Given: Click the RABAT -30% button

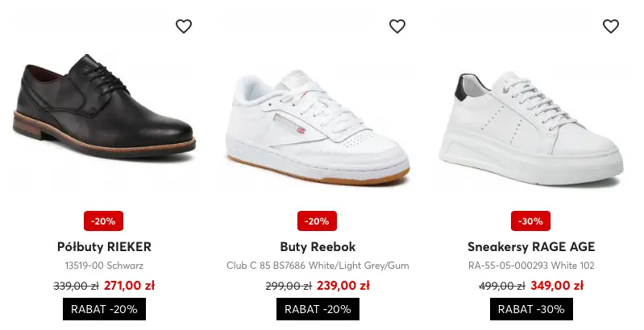Looking at the screenshot, I should point(531,309).
